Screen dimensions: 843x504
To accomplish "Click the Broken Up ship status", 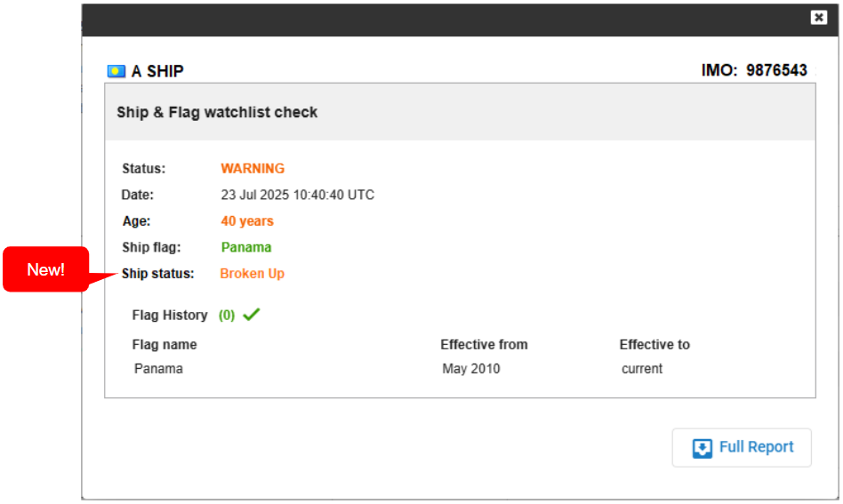I will (253, 274).
